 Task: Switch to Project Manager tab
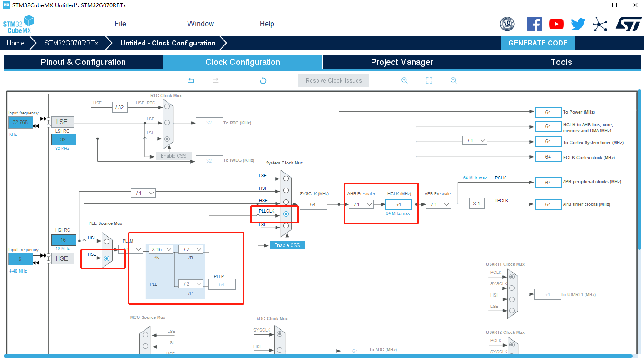[402, 62]
